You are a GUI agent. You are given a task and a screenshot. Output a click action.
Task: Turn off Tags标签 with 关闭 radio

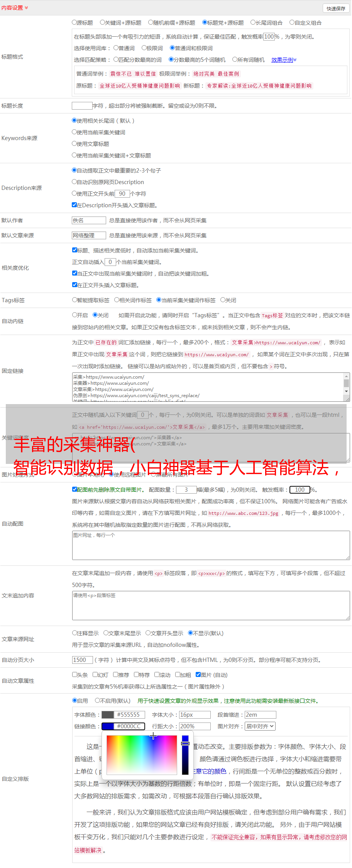click(223, 300)
